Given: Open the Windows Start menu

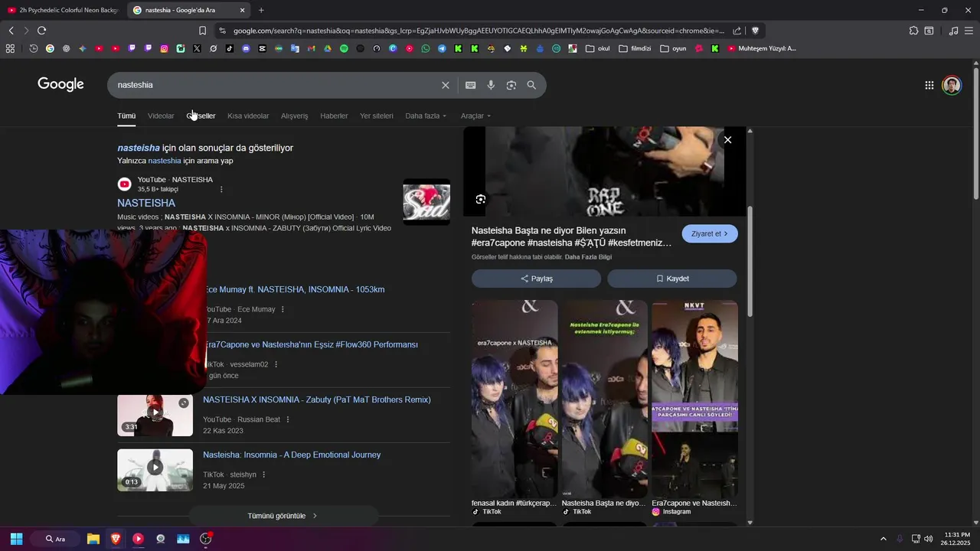Looking at the screenshot, I should pyautogui.click(x=16, y=539).
